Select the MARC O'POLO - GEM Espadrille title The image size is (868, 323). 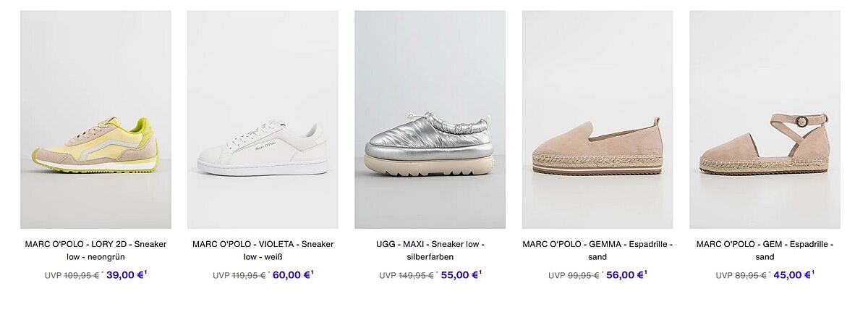pos(765,251)
